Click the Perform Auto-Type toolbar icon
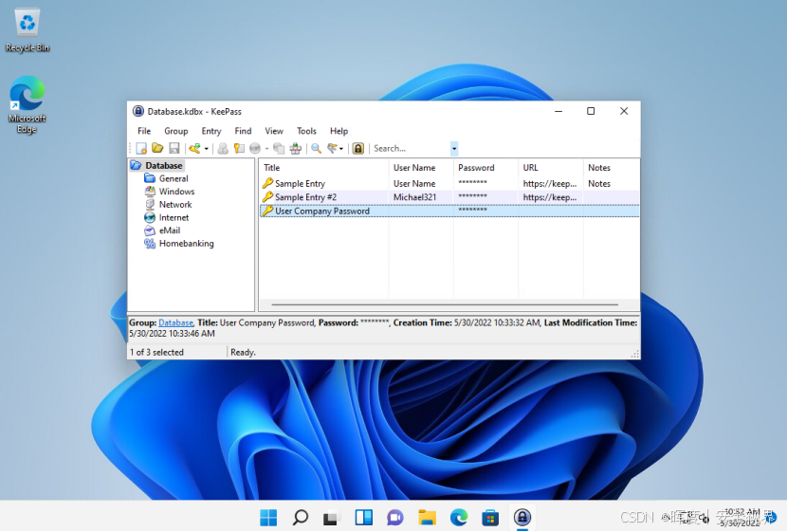787x532 pixels. (296, 148)
